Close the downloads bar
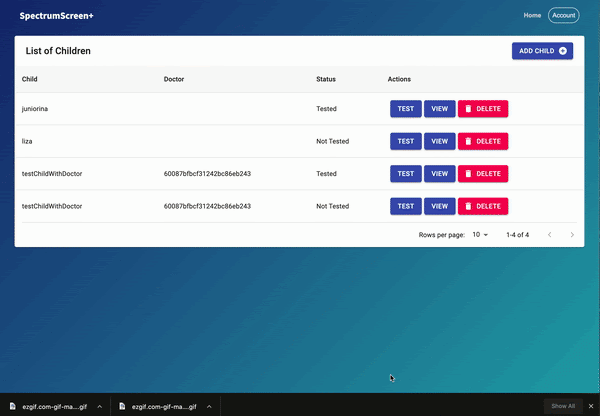Screen dimensions: 600x416 pyautogui.click(x=591, y=406)
